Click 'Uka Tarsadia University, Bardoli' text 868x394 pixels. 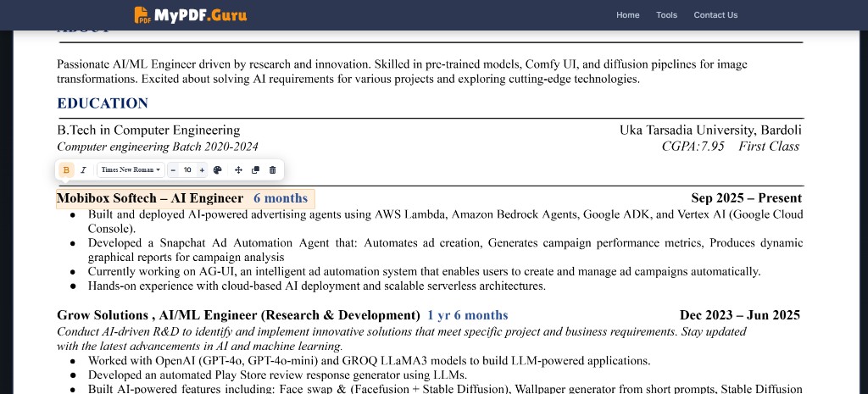[x=710, y=130]
